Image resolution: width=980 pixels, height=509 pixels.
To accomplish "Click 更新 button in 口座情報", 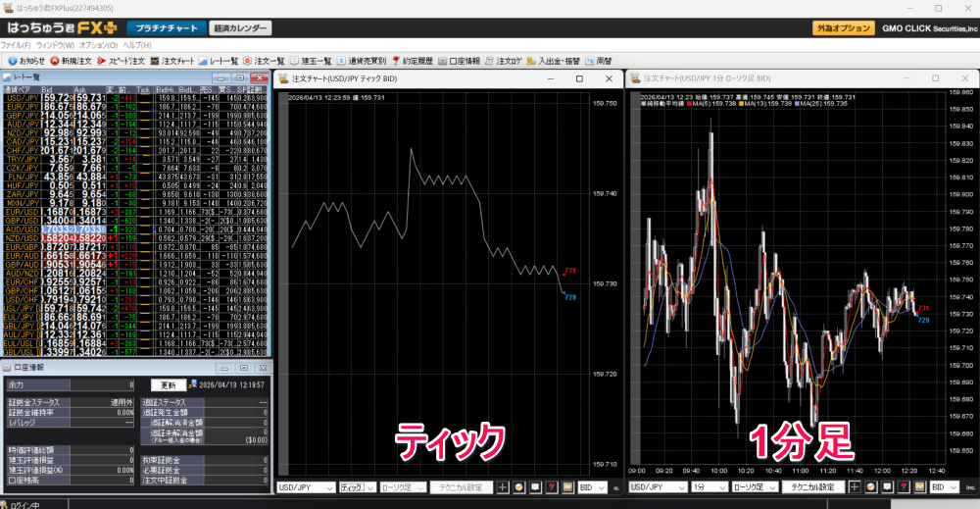I will (x=169, y=385).
